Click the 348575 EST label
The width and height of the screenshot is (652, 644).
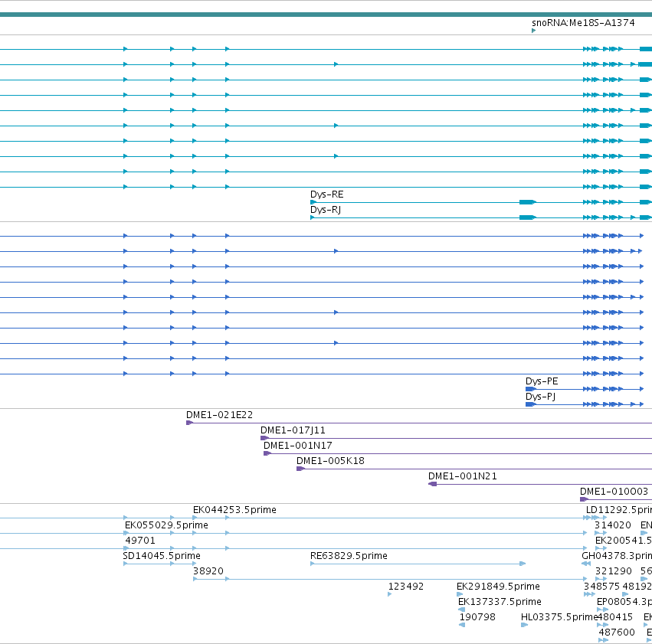pos(601,587)
